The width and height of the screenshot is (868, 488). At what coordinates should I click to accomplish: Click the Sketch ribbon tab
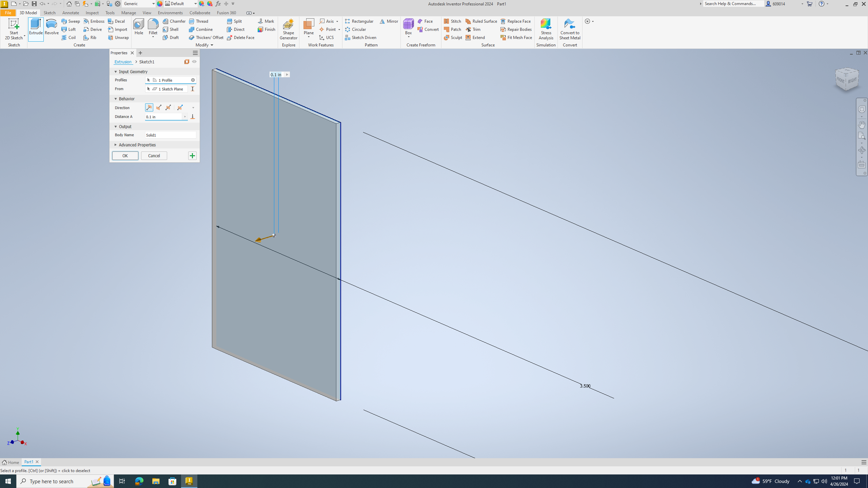pyautogui.click(x=50, y=13)
